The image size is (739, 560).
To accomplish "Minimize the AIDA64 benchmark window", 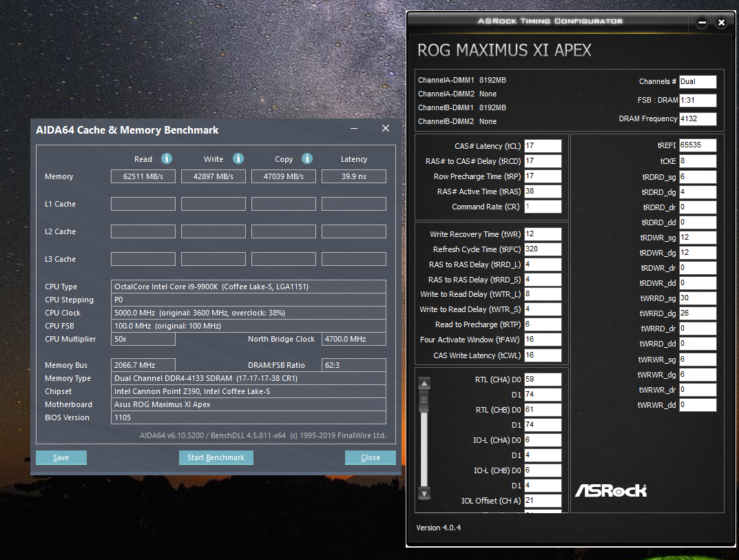I will (354, 128).
